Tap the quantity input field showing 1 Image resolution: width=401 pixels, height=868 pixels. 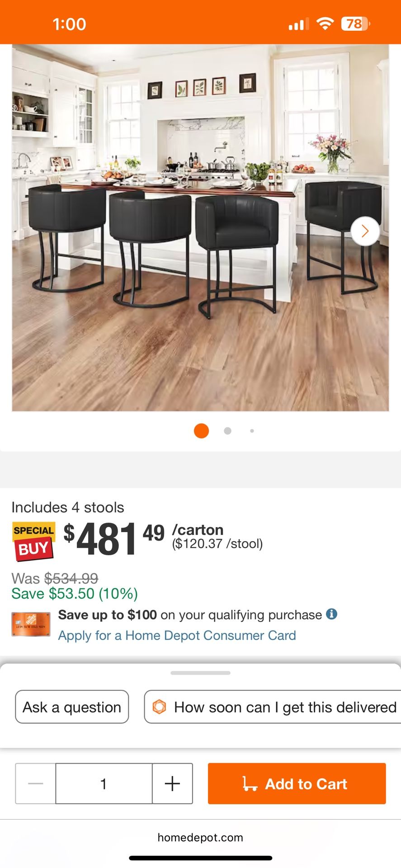(104, 783)
